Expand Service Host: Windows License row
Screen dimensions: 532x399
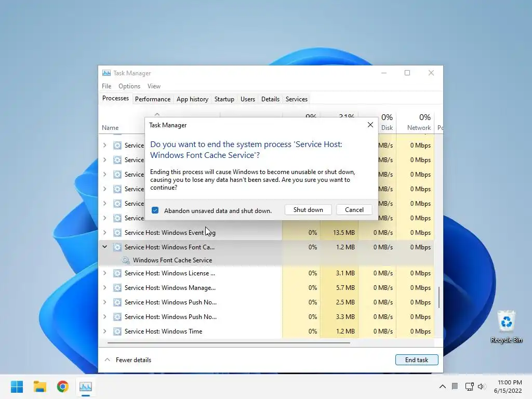click(x=105, y=273)
